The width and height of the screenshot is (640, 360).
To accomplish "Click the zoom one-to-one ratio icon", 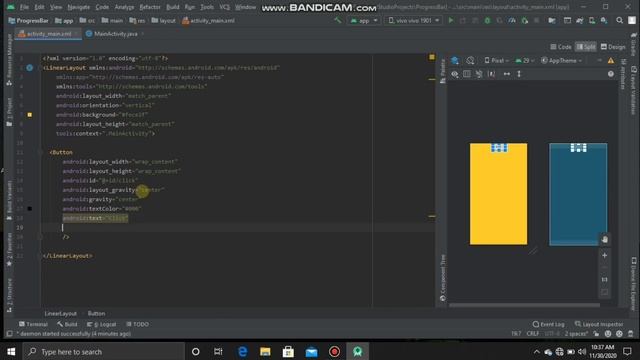I will [604, 280].
